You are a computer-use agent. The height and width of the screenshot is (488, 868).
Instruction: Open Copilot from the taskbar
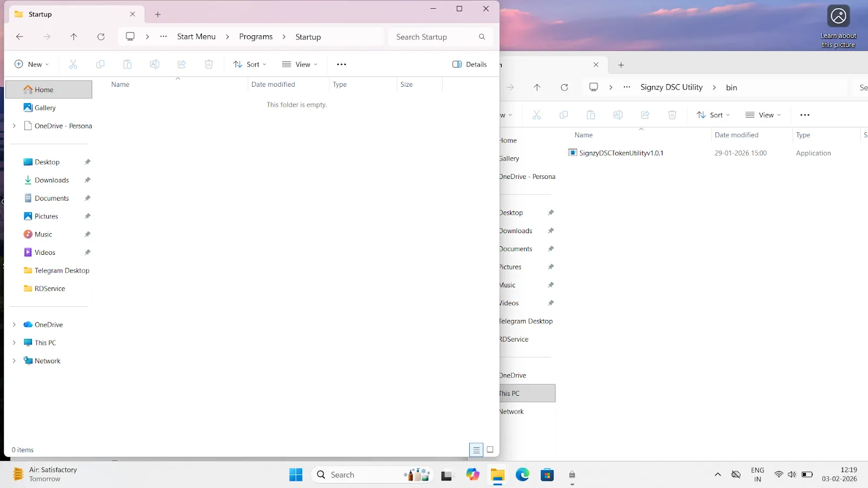473,475
